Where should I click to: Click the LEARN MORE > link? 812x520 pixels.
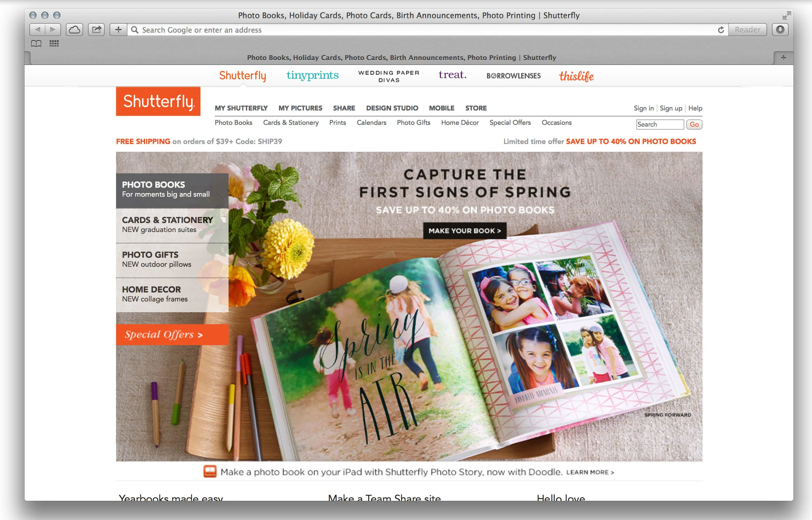[590, 472]
